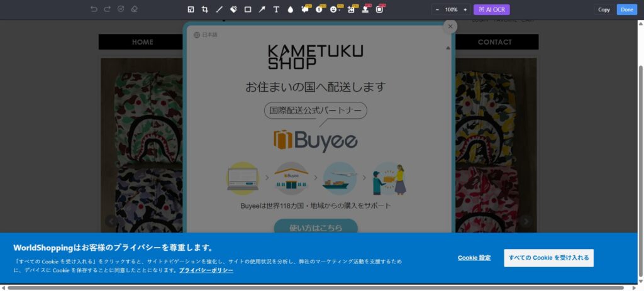Click すべての Cookie を受け入れる button

(548, 258)
